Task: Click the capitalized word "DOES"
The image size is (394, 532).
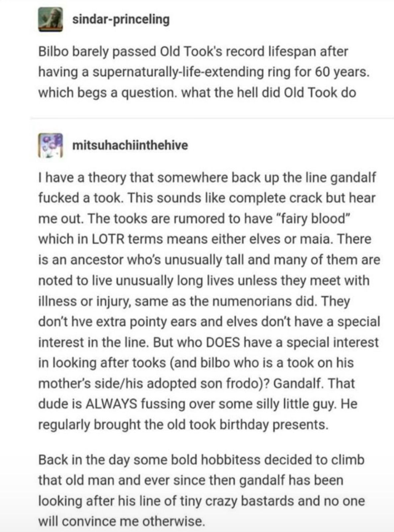Action: [223, 342]
